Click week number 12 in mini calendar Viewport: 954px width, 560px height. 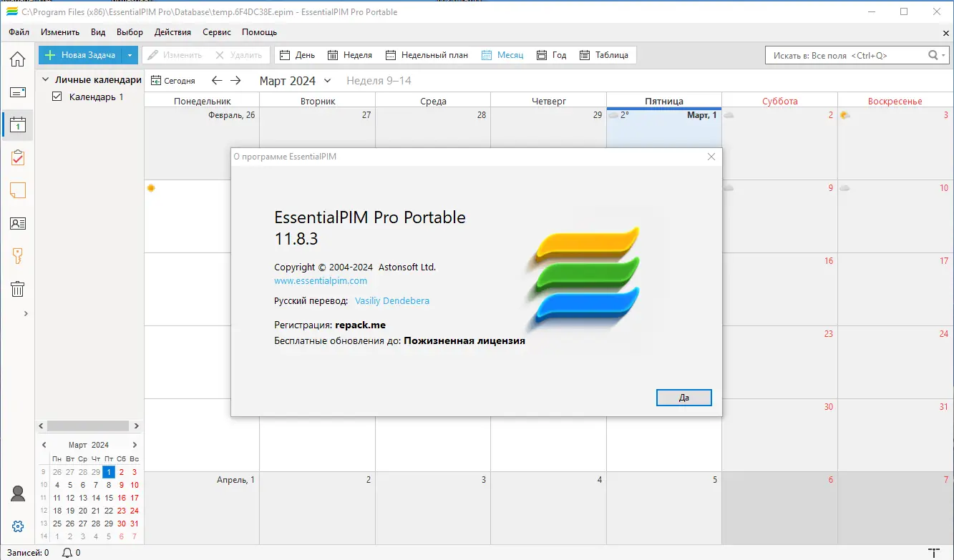[44, 511]
